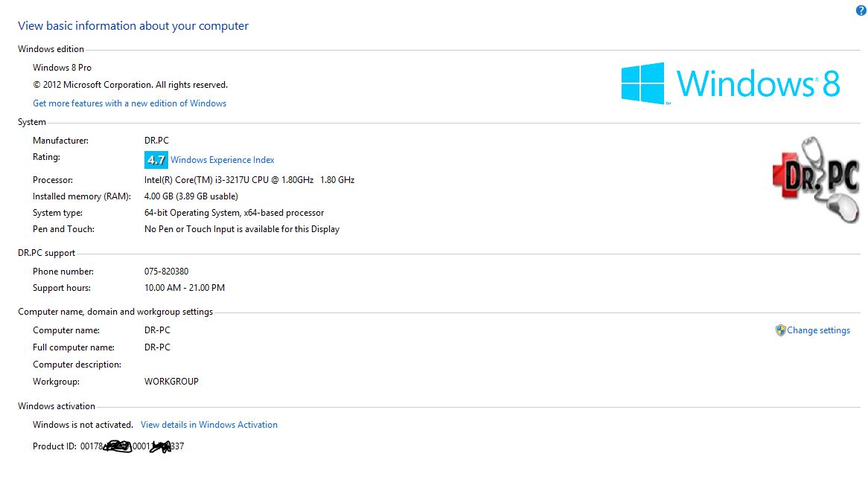Click the Processor: label
This screenshot has width=868, height=491.
[53, 180]
